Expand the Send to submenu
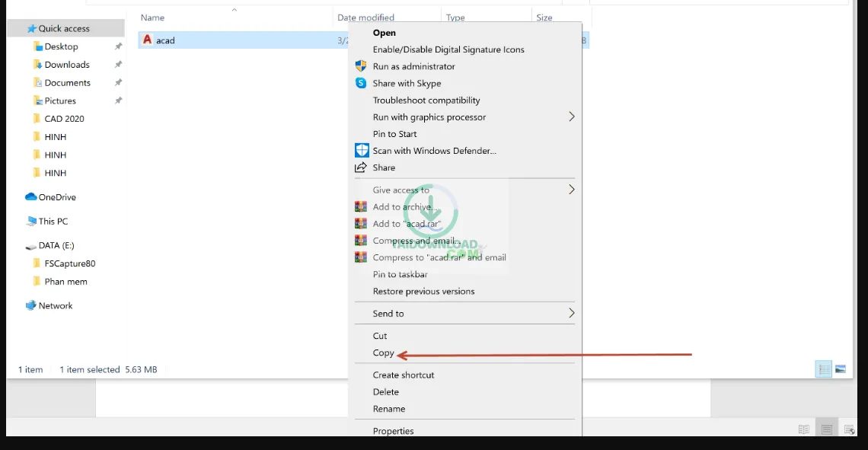 pyautogui.click(x=388, y=313)
